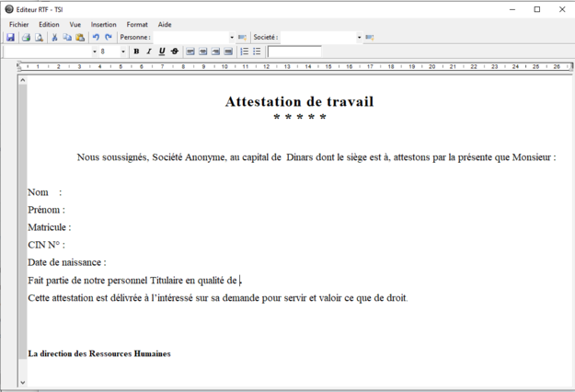Redo the last undone action

point(109,38)
